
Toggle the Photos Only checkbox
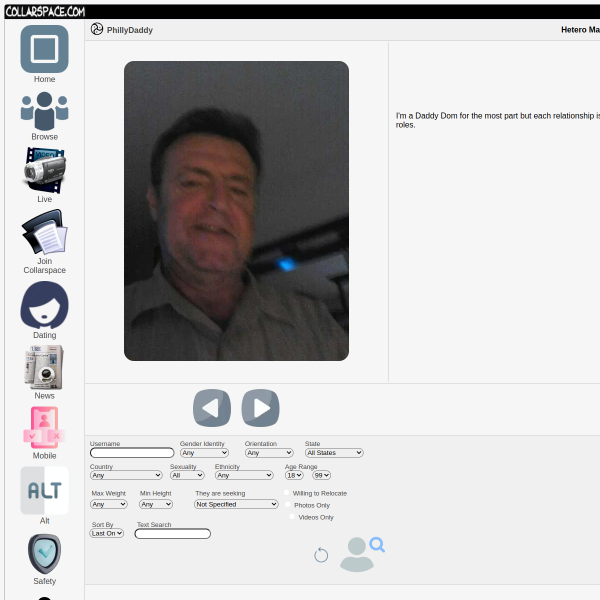click(288, 505)
